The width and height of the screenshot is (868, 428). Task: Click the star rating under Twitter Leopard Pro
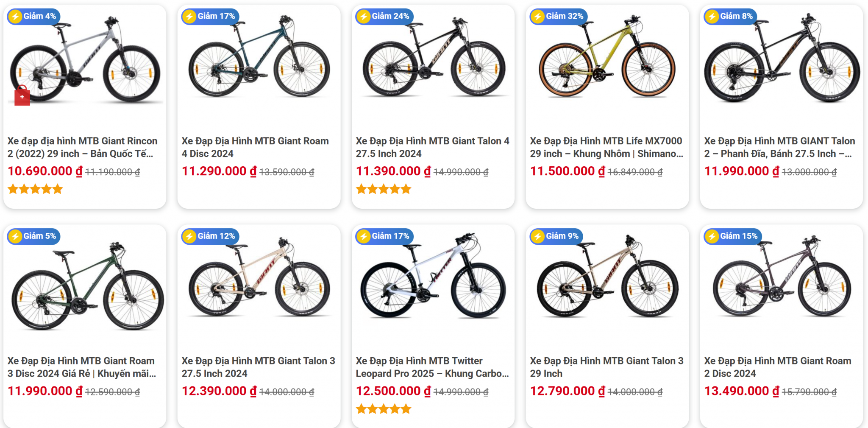click(384, 409)
